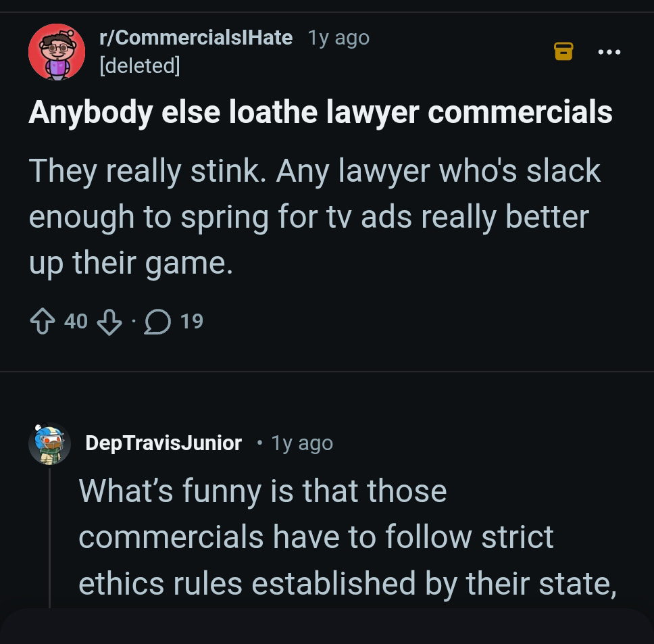This screenshot has width=654, height=644.
Task: Open comments via the speech bubble icon
Action: (158, 321)
